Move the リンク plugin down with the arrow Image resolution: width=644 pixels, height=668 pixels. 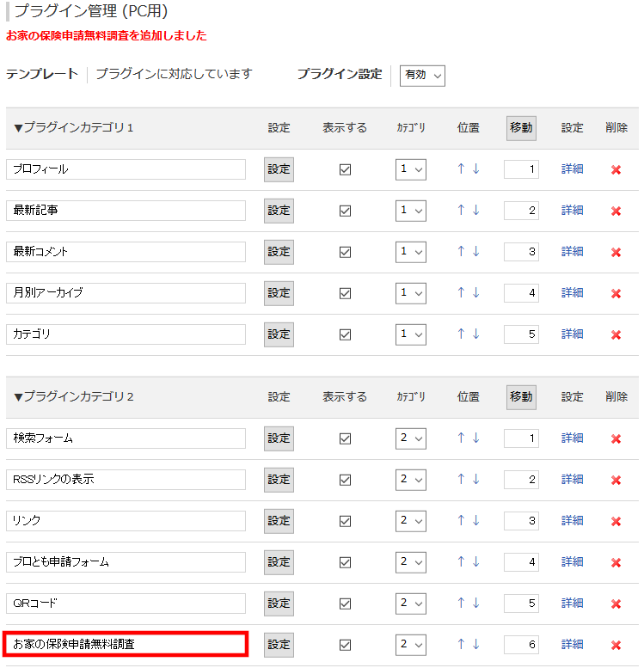pos(476,521)
